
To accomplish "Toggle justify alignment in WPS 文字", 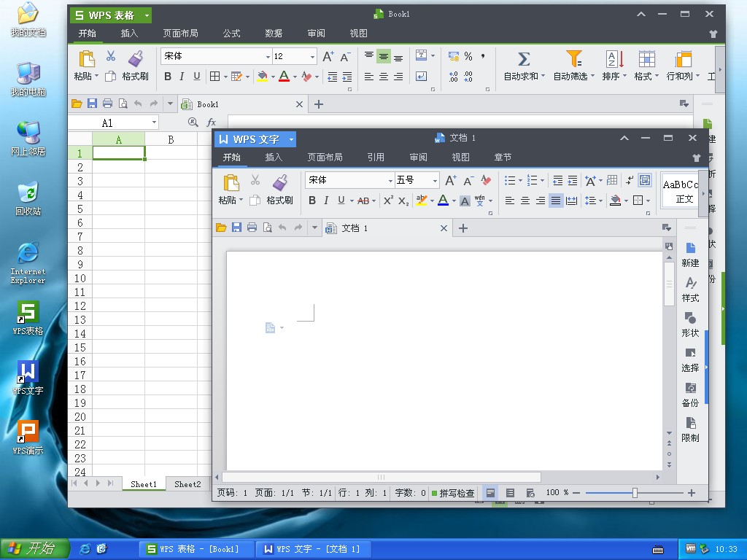I will [x=555, y=201].
